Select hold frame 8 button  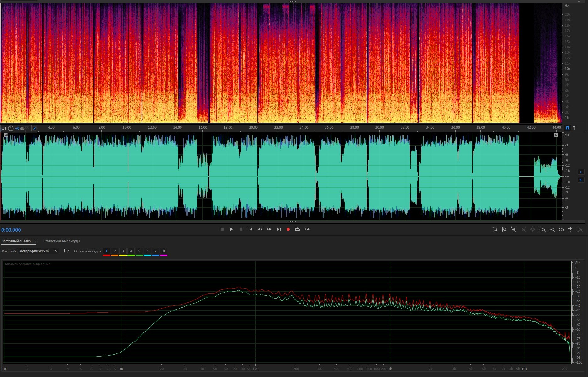164,251
